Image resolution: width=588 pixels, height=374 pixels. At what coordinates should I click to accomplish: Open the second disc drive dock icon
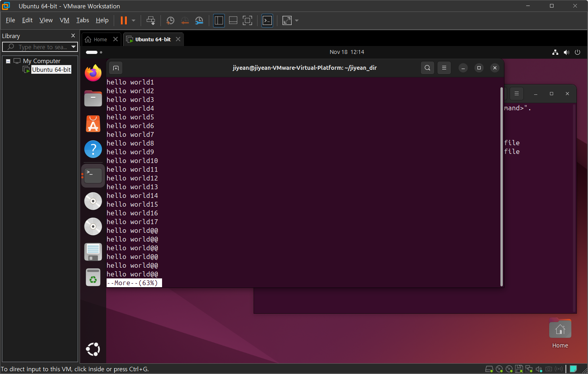[x=93, y=226]
